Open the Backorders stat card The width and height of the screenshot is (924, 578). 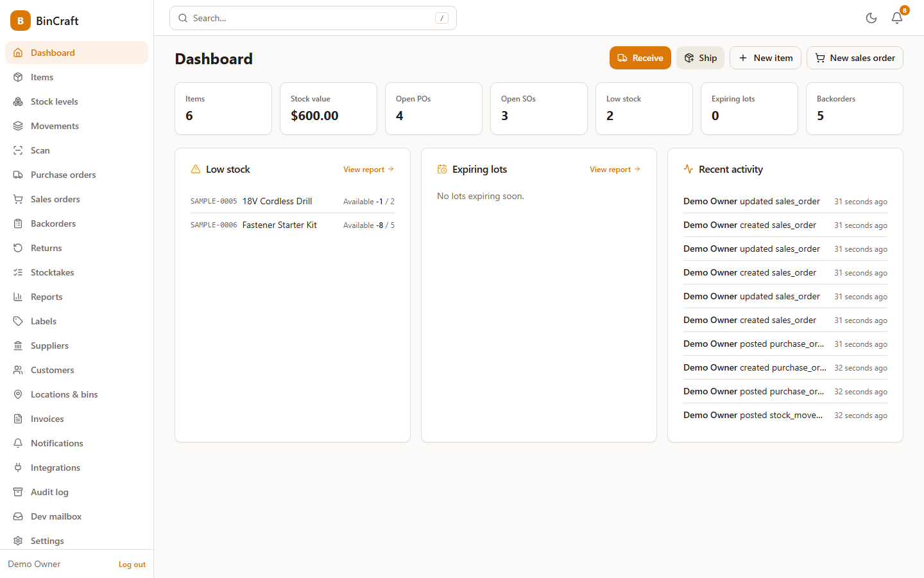pyautogui.click(x=855, y=109)
